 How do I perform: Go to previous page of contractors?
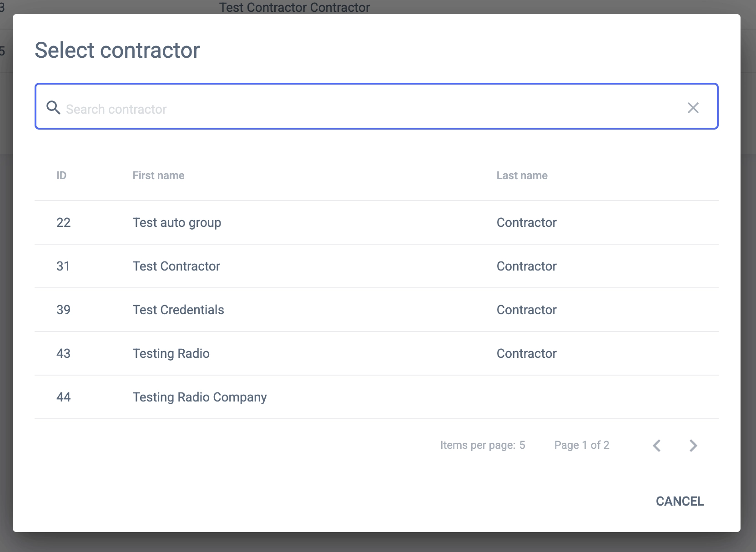point(656,446)
